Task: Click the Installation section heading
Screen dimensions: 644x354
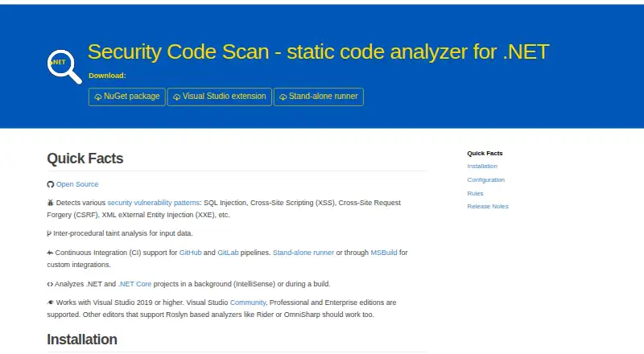Action: [82, 340]
